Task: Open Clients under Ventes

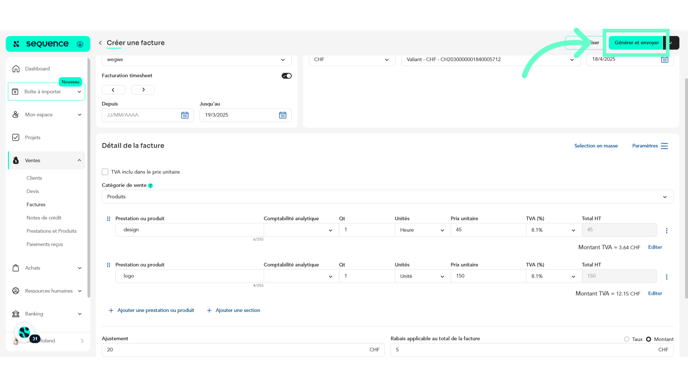Action: pos(34,178)
